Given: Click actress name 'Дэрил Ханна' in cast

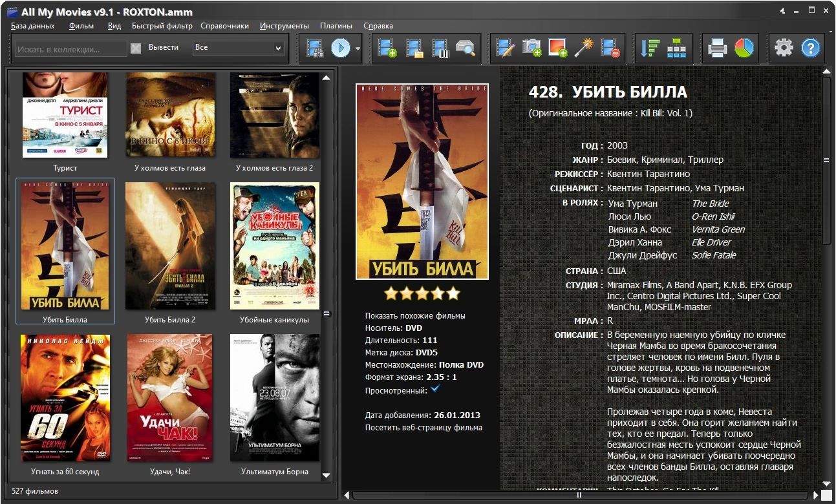Looking at the screenshot, I should (635, 242).
